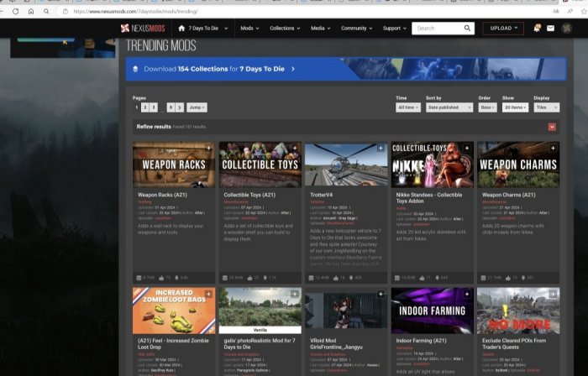The height and width of the screenshot is (376, 588).
Task: Open the Collectible Toys (A21) title link
Action: 249,195
